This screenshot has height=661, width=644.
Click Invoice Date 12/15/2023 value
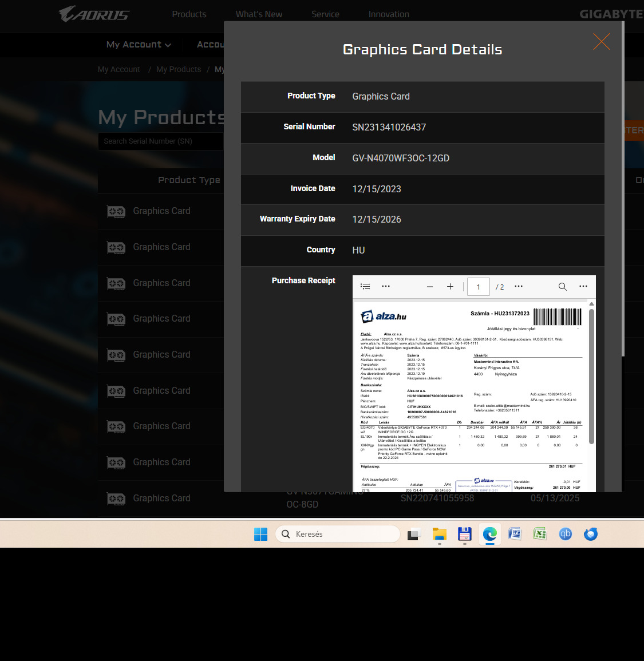coord(376,189)
